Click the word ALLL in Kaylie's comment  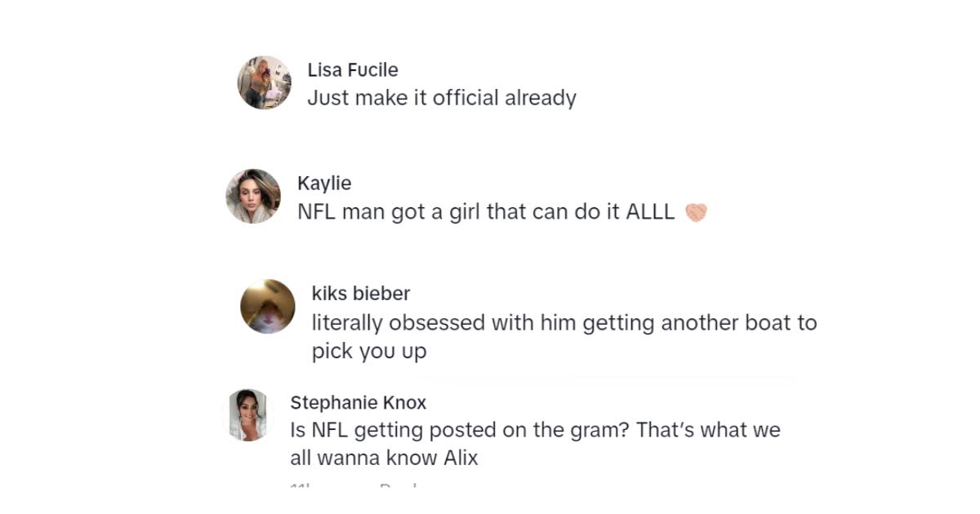click(649, 211)
